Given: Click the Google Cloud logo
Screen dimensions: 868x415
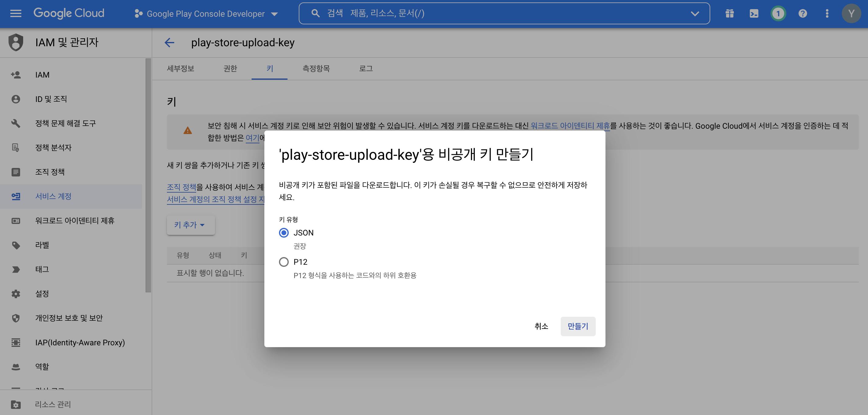Looking at the screenshot, I should click(x=69, y=13).
